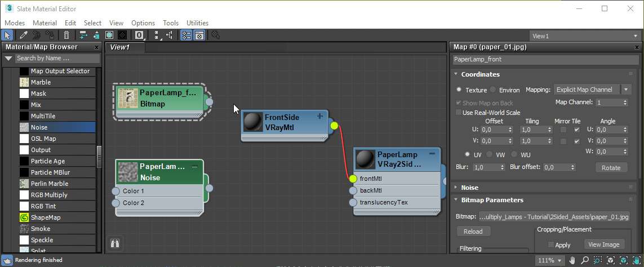Select the Environ radio button
This screenshot has width=644, height=267.
[493, 90]
